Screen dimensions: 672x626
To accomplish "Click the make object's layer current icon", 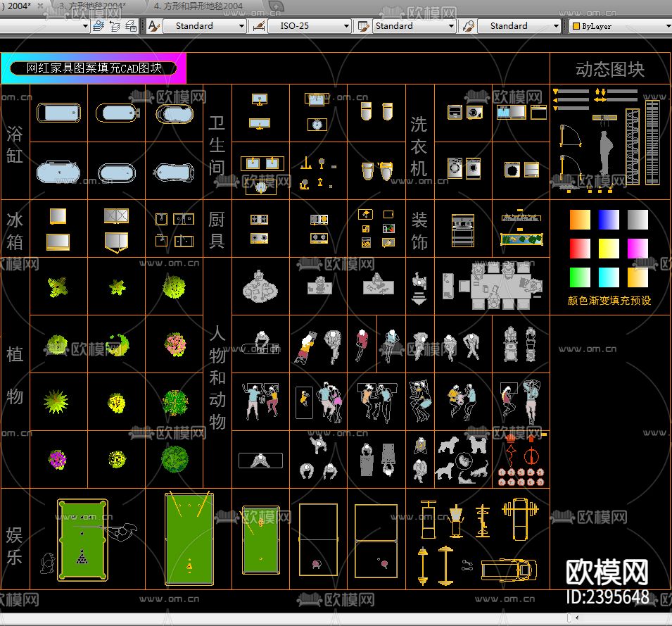I will 99,26.
